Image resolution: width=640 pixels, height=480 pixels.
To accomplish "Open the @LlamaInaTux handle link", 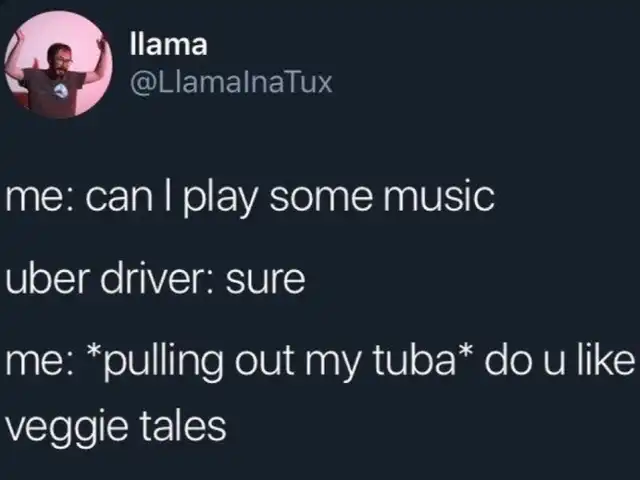I will (231, 83).
